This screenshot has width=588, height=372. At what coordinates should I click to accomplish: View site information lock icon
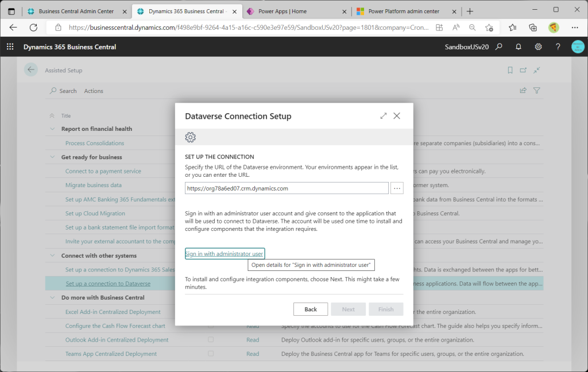[x=58, y=28]
